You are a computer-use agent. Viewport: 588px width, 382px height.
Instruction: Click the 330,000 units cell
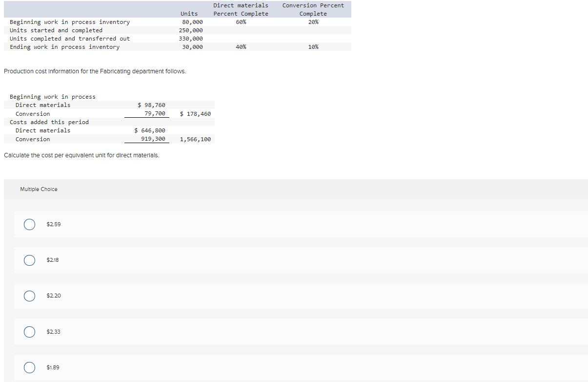pos(191,39)
